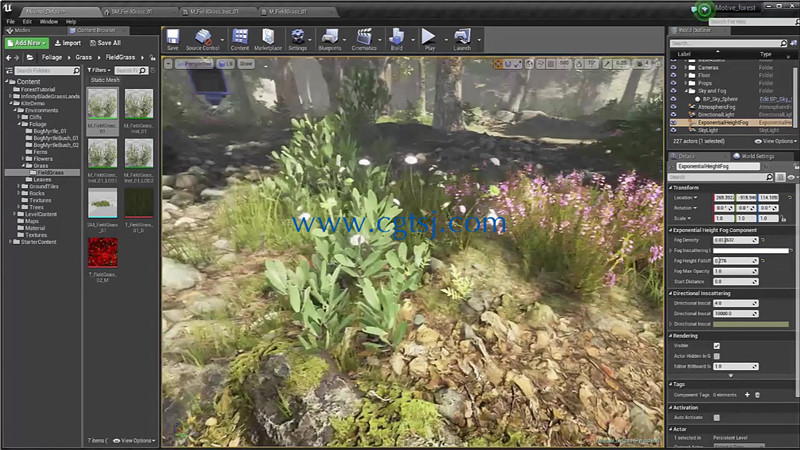Viewport: 800px width, 450px height.
Task: Open the Help menu
Action: [x=71, y=21]
